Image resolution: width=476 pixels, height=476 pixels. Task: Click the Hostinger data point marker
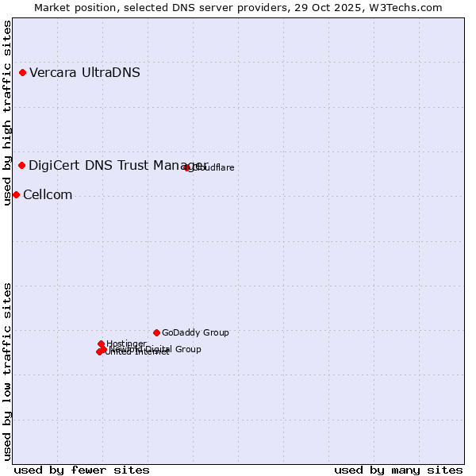101,344
